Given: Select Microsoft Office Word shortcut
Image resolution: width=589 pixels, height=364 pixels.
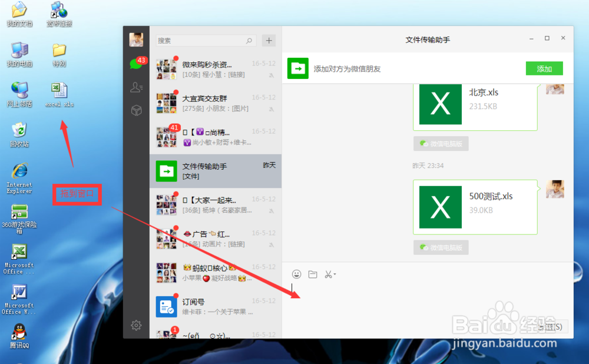Looking at the screenshot, I should pos(19,299).
